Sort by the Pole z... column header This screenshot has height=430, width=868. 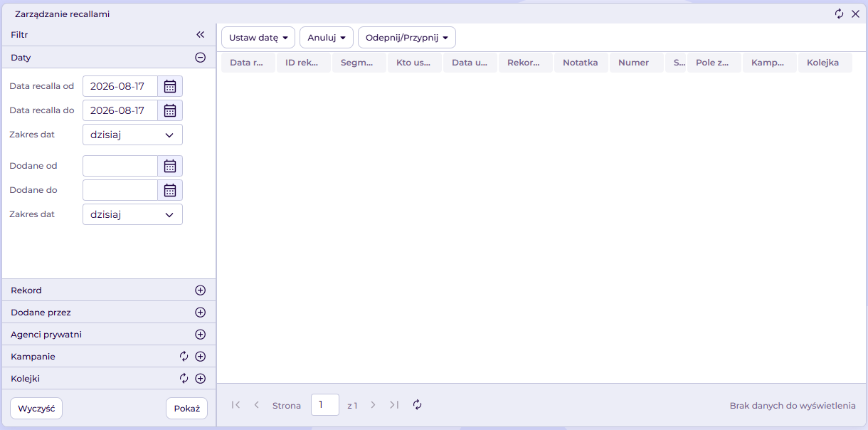click(x=714, y=63)
